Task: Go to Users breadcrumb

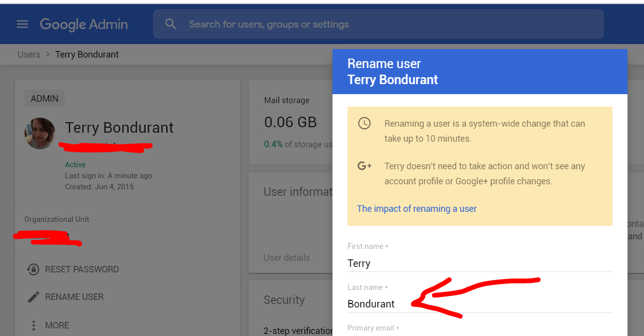Action: 28,55
